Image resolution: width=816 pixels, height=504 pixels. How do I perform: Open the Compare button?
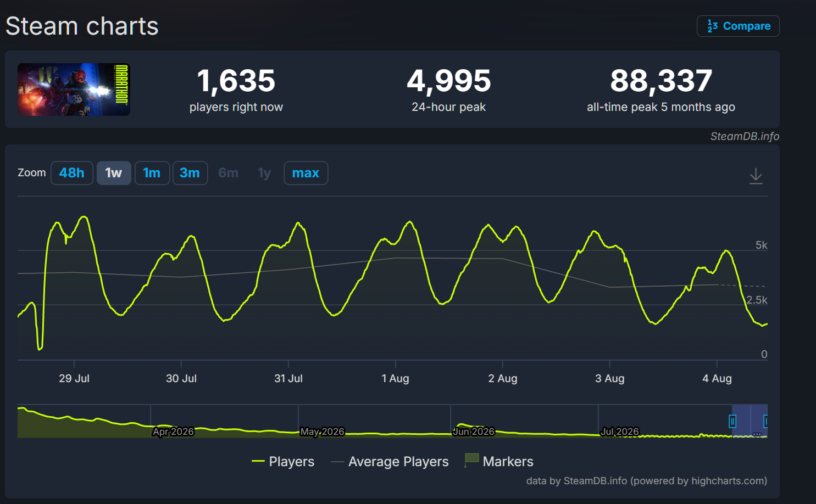click(x=738, y=26)
